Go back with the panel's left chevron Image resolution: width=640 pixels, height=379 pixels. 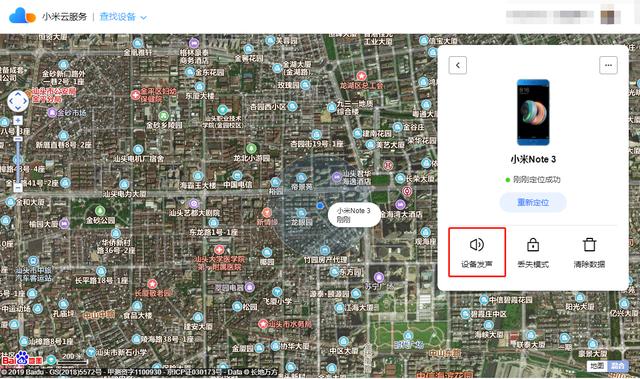point(458,65)
